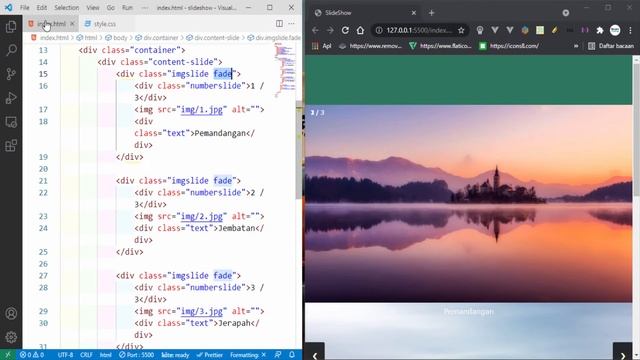Click Prettier status in status bar
This screenshot has height=360, width=640.
point(209,355)
